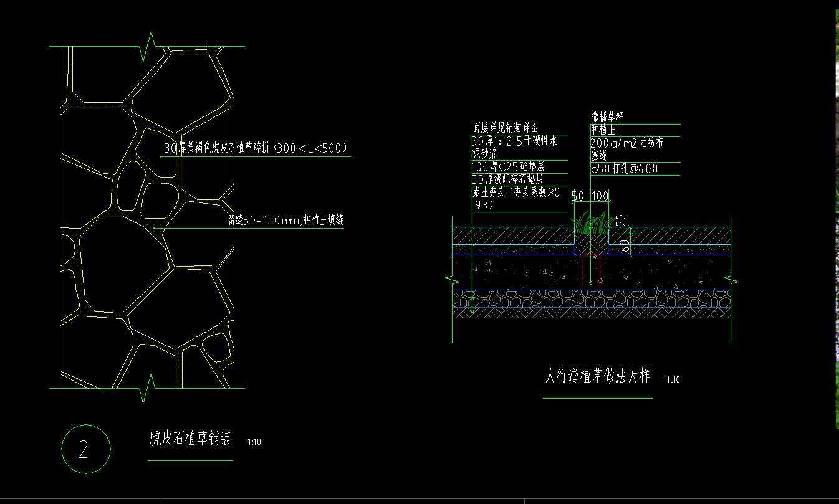Select the '撒播草籽' label
Screen dimensions: 839x504
click(607, 116)
